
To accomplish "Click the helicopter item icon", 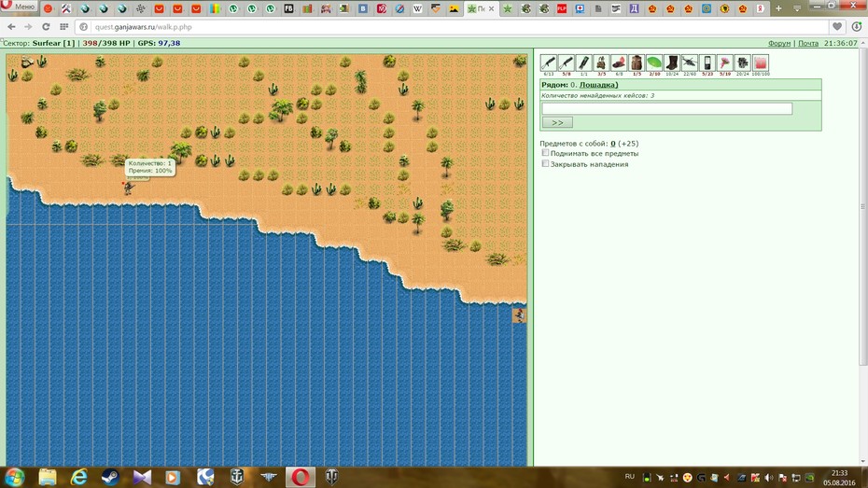I will 689,63.
